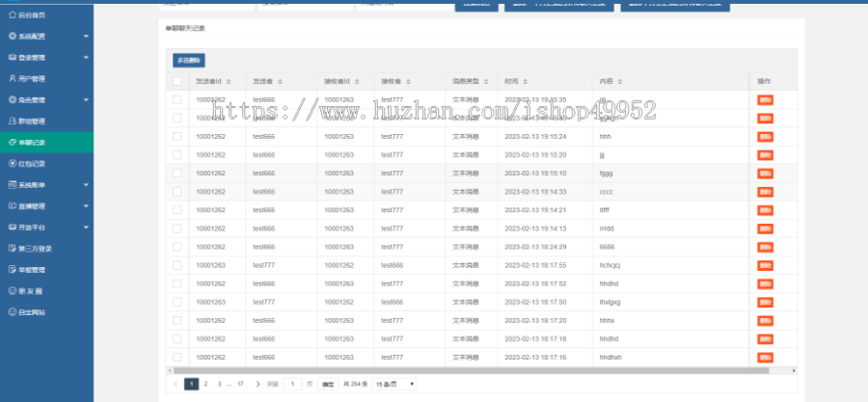Go to page 3
868x402 pixels.
(x=219, y=384)
